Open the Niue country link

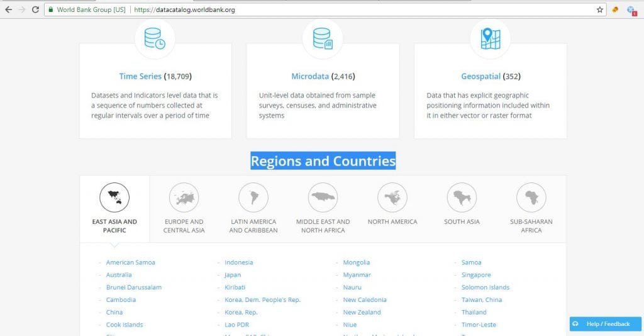[x=350, y=325]
